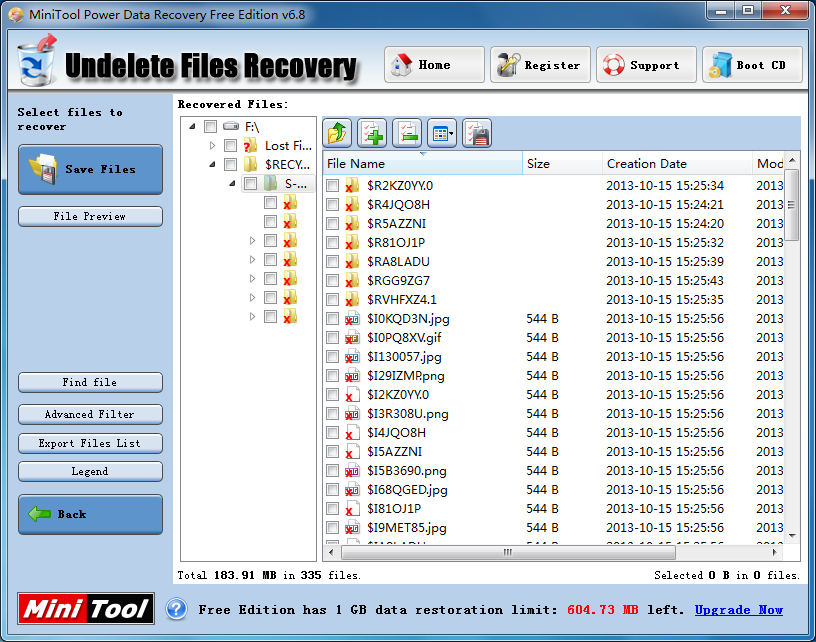Click the png icon of $I3R308U.png
This screenshot has width=816, height=642.
352,414
